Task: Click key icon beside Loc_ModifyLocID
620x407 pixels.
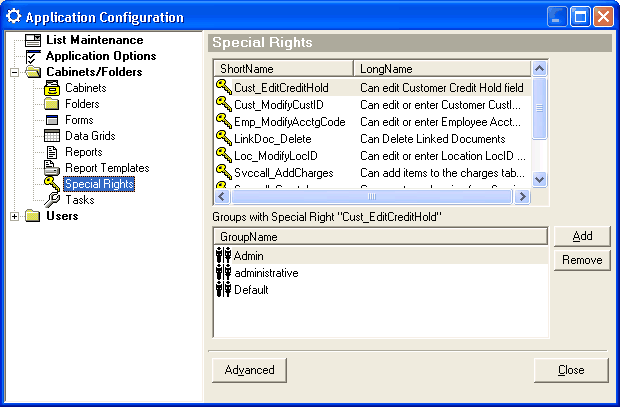Action: point(224,155)
